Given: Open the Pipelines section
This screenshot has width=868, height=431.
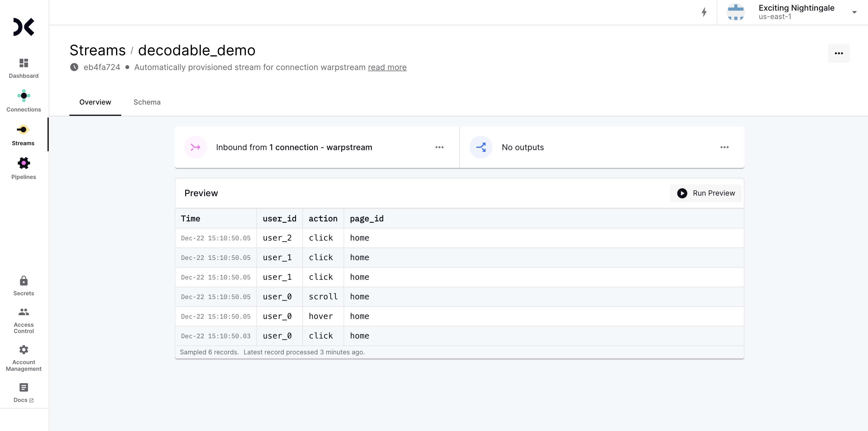Looking at the screenshot, I should [x=24, y=163].
